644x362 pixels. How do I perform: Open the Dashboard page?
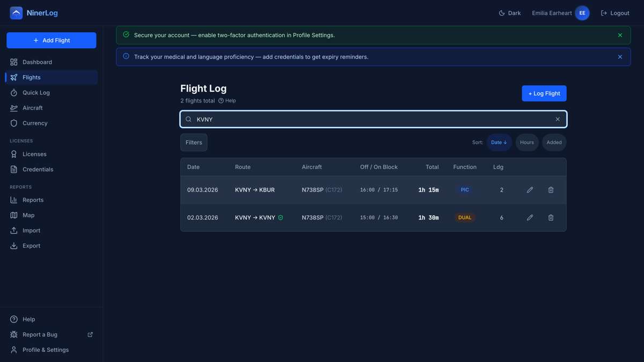[52, 62]
